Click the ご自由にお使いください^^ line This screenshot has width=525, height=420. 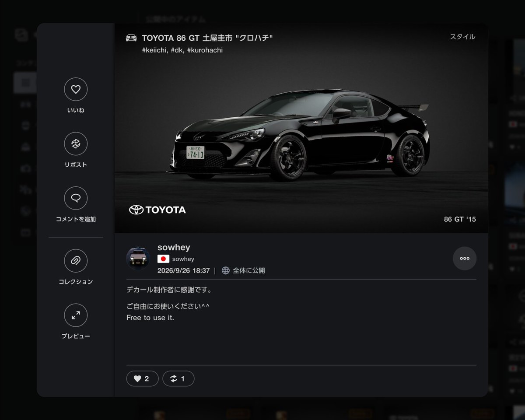pyautogui.click(x=168, y=306)
